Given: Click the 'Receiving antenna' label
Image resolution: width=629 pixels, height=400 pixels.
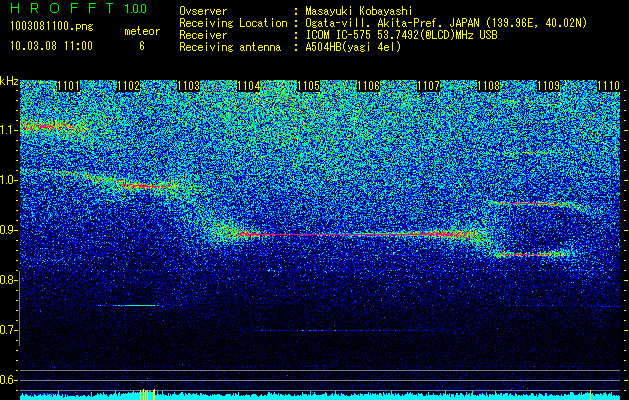Looking at the screenshot, I should 230,47.
